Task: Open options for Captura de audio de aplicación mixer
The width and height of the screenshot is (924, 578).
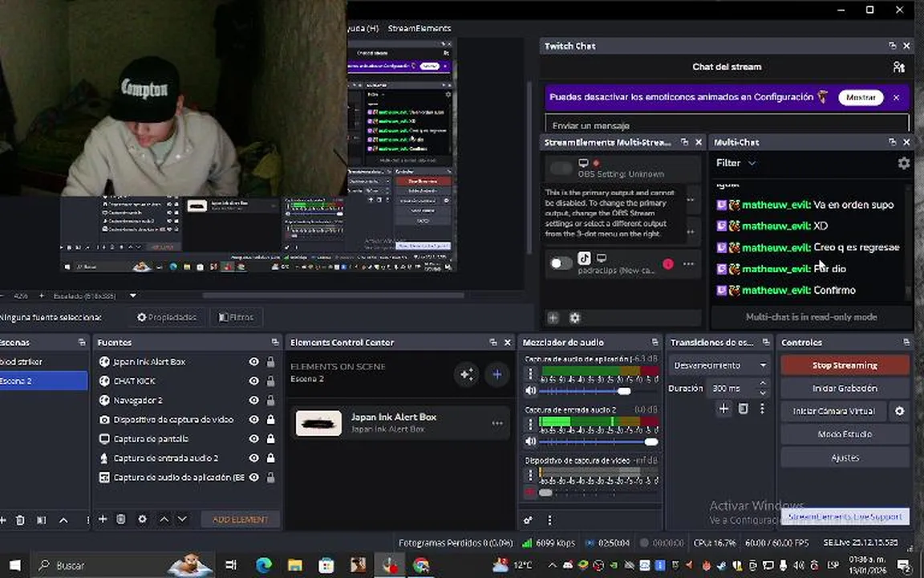Action: (x=529, y=373)
